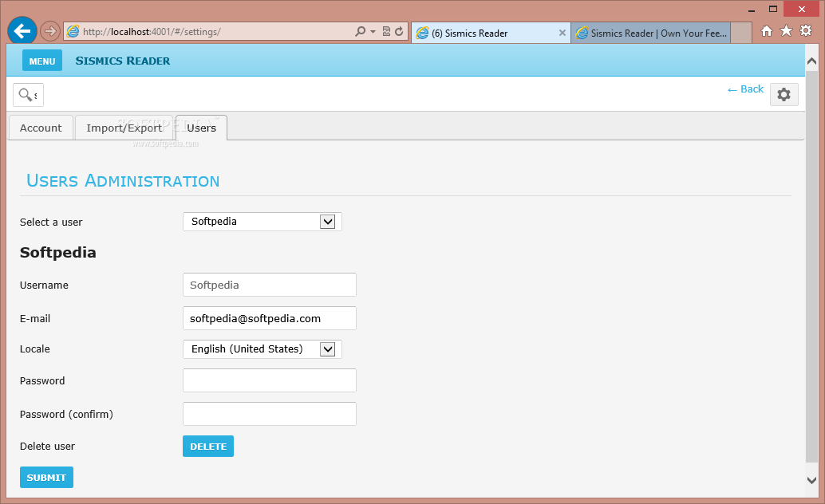This screenshot has height=504, width=825.
Task: Open a new blank browser tab
Action: point(740,33)
